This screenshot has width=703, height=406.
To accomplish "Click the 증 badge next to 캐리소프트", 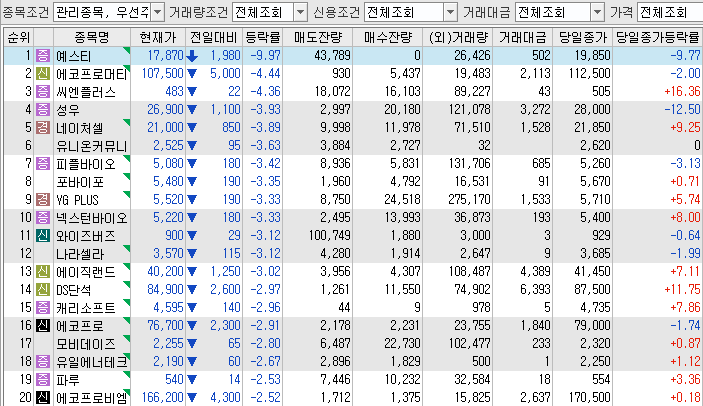I will pyautogui.click(x=43, y=307).
